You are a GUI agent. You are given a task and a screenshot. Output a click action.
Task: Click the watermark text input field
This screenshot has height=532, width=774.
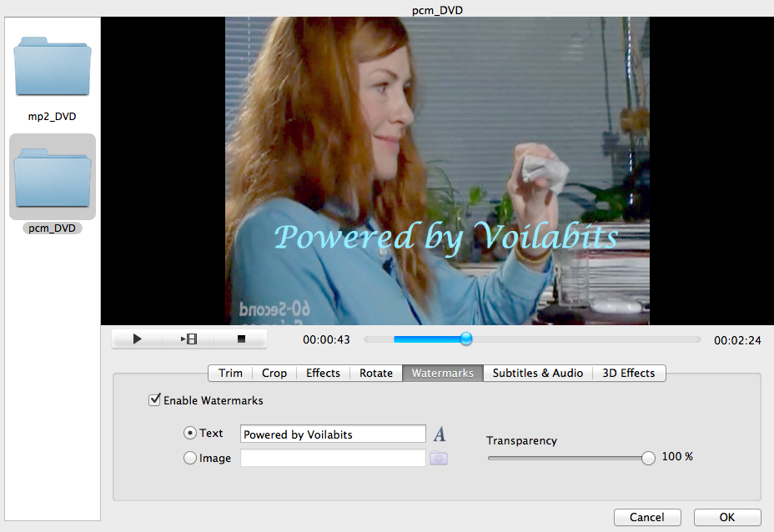[333, 434]
